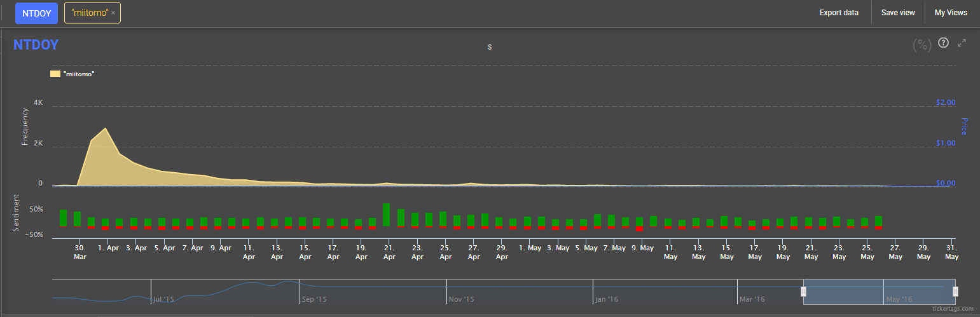Viewport: 980px width, 317px height.
Task: Click the tall sentiment bar at 21. Apr
Action: pos(386,215)
